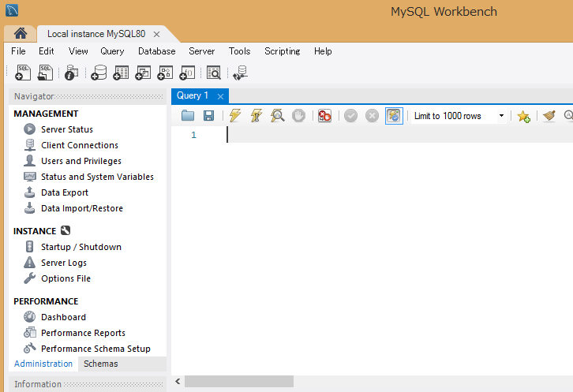Reconnect to DBMS icon

tap(240, 73)
